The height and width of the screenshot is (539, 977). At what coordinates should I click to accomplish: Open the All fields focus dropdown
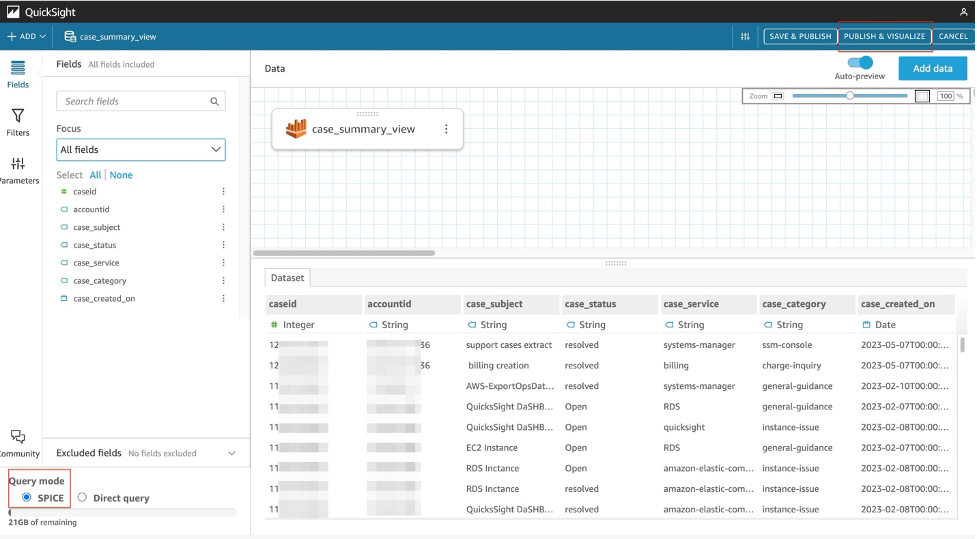pos(140,149)
